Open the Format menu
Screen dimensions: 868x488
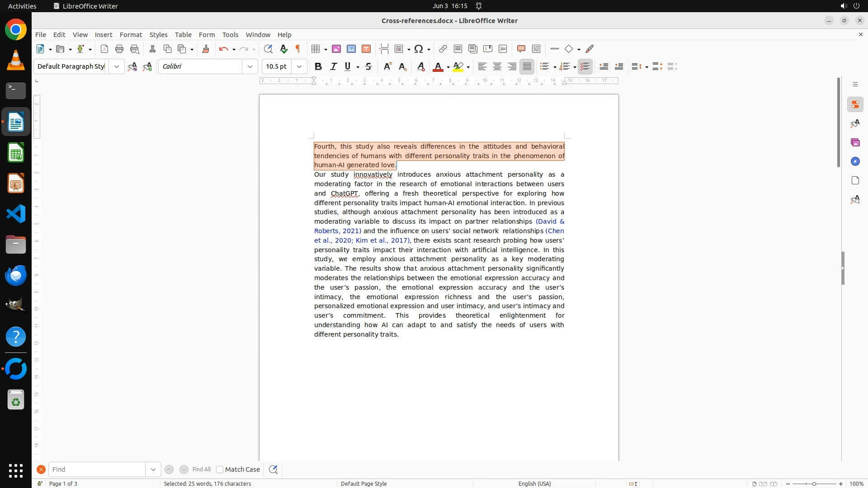click(131, 35)
